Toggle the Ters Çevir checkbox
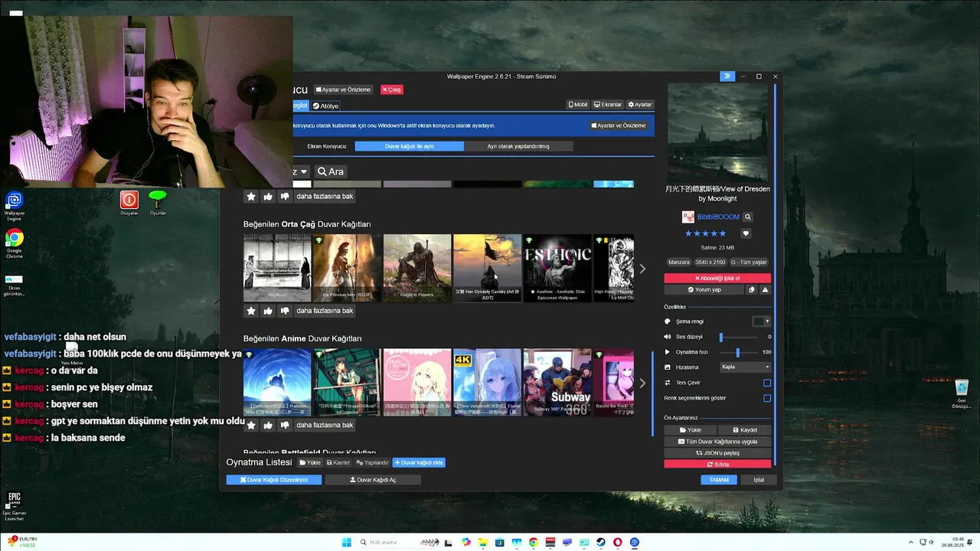This screenshot has height=551, width=980. [767, 383]
